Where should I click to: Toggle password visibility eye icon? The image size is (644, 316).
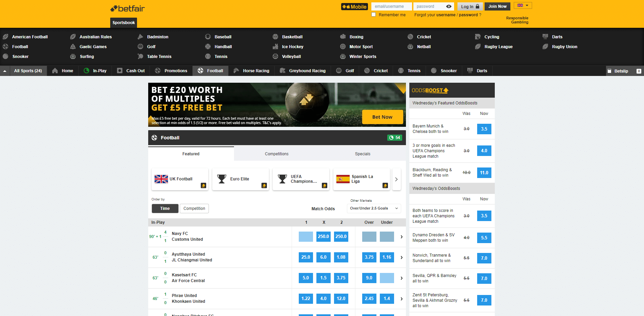449,6
